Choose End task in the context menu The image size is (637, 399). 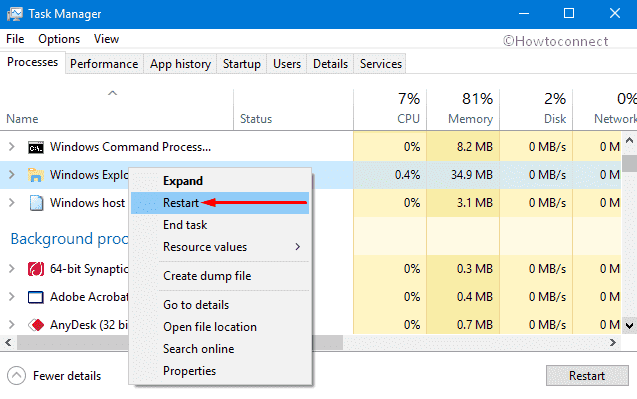[220, 225]
